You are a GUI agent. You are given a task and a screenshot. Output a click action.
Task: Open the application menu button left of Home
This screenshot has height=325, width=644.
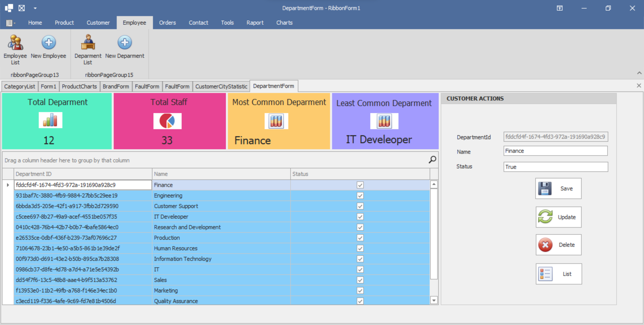10,23
